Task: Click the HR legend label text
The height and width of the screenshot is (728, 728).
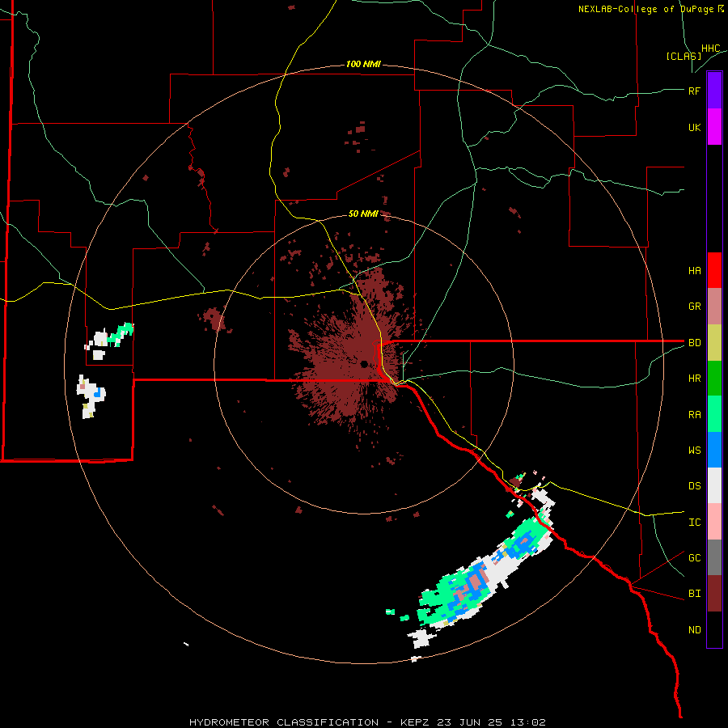Action: [694, 379]
